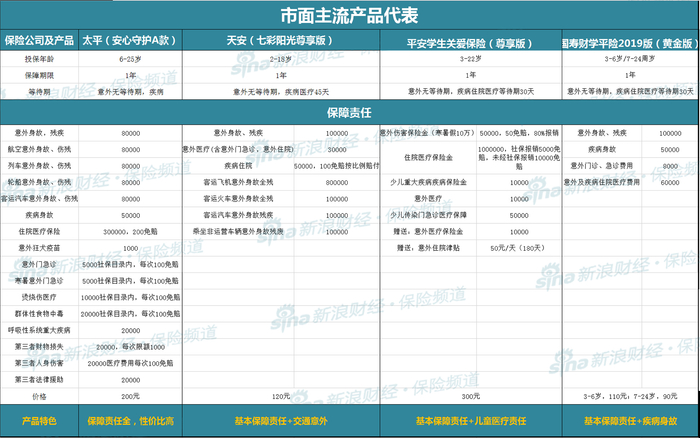Click label 意外及疾病住院医疗费用

[601, 183]
